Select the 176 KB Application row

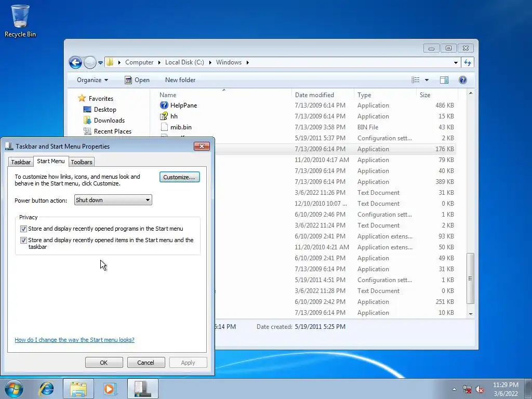[336, 149]
